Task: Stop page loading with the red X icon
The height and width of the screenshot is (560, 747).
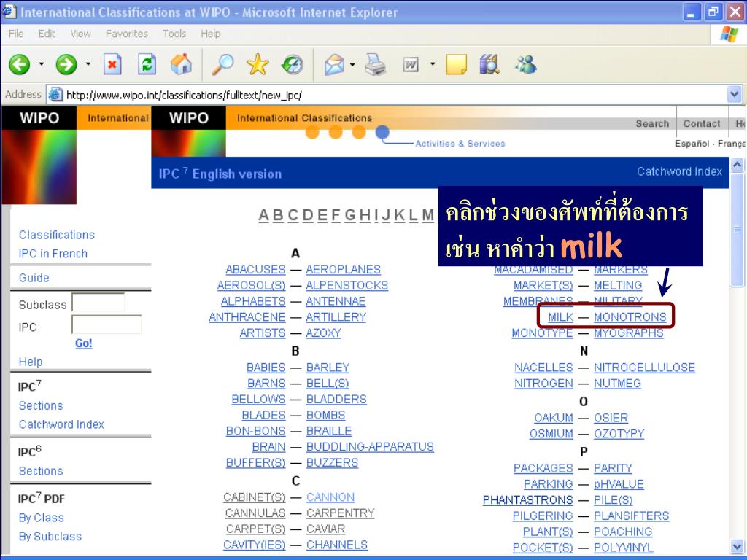Action: pos(112,64)
